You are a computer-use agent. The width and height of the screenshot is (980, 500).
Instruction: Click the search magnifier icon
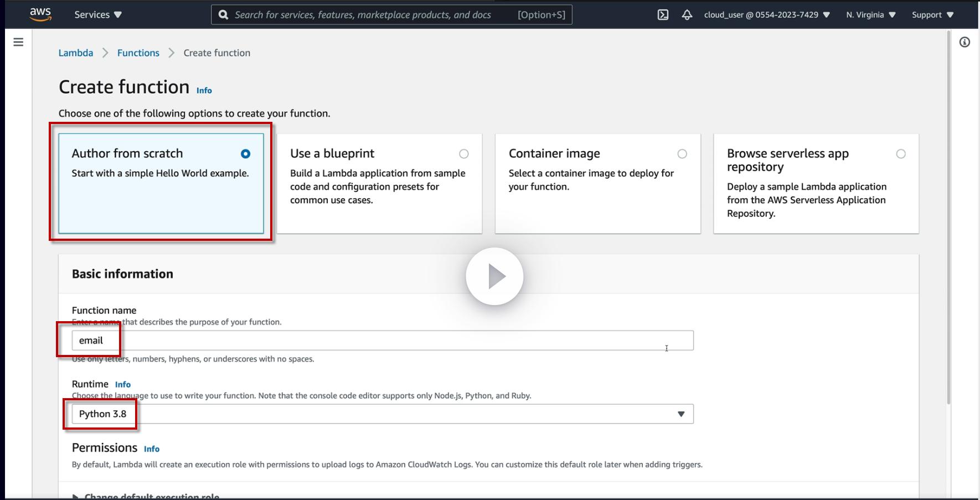[224, 15]
